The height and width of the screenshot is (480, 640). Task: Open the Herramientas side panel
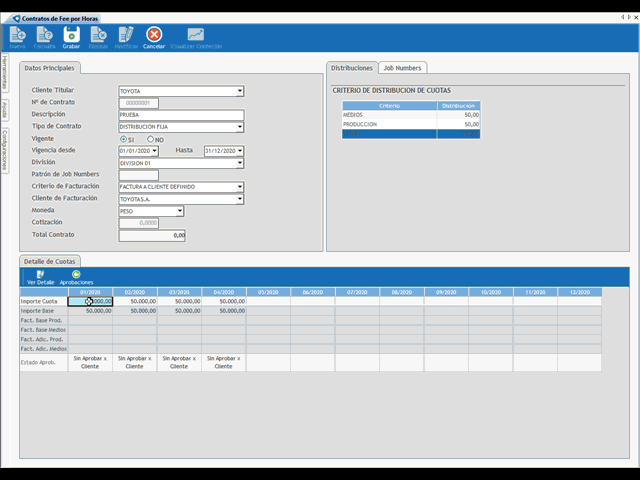tap(5, 74)
